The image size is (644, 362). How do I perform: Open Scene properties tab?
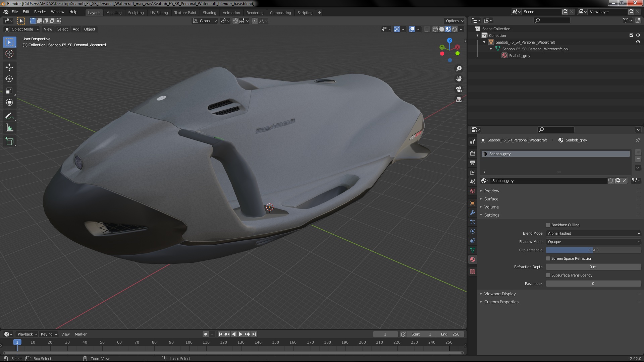(x=473, y=181)
